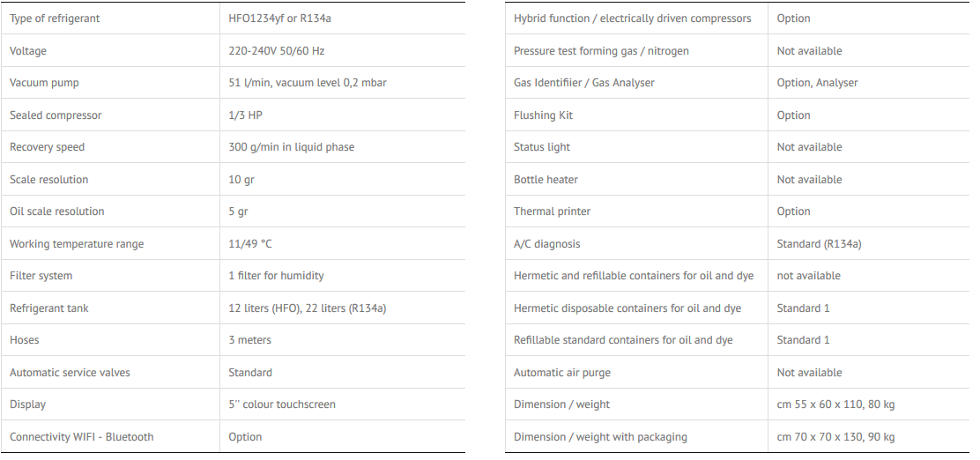980x460 pixels.
Task: Click '1 filter for humidity' value
Action: point(276,276)
